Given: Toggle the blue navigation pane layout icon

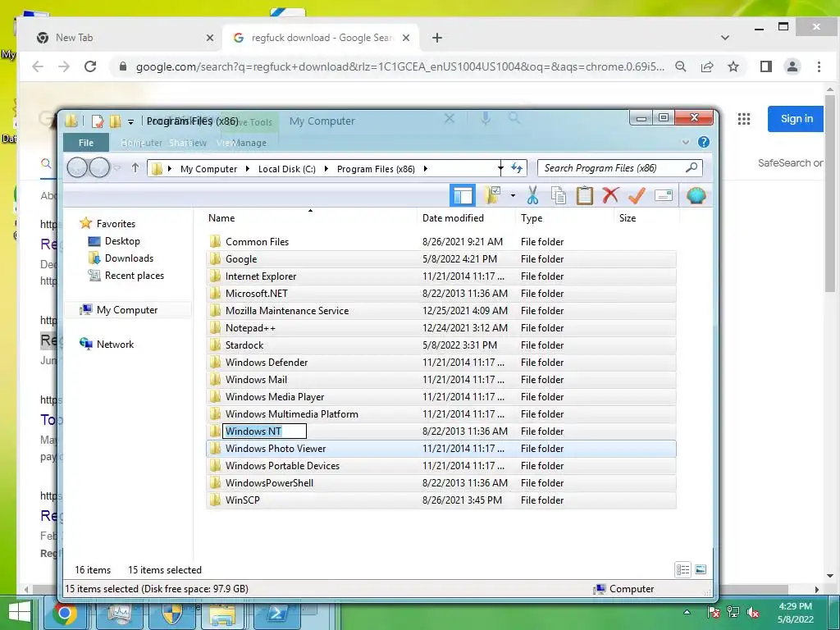Looking at the screenshot, I should 463,195.
